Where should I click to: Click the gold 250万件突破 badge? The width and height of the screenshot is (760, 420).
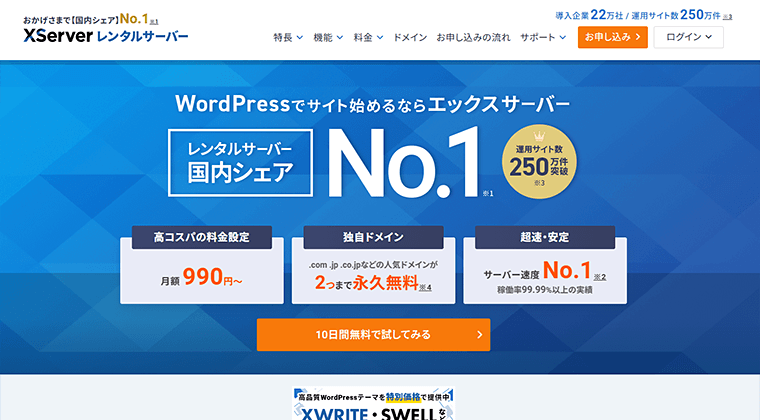539,162
